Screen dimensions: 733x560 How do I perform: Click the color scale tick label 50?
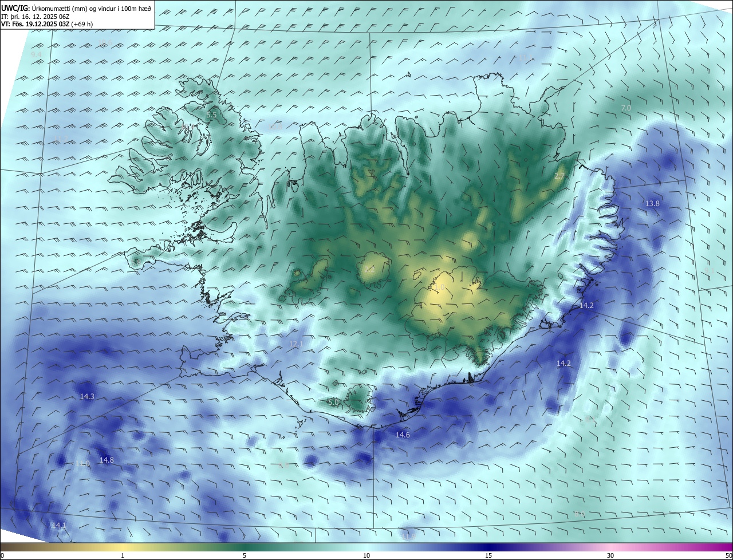point(728,555)
